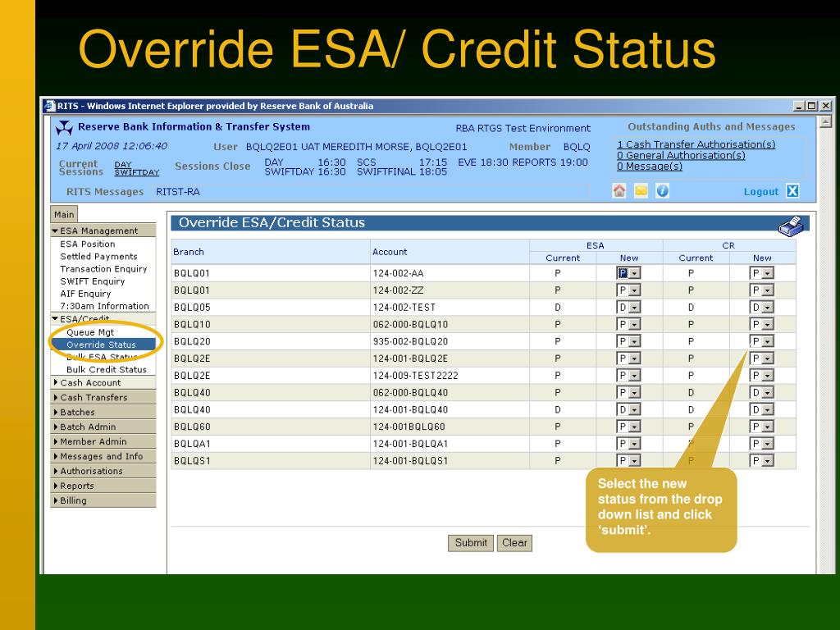Screen dimensions: 840x630
Task: Click RITST-RA in RITS Messages
Action: (x=178, y=192)
